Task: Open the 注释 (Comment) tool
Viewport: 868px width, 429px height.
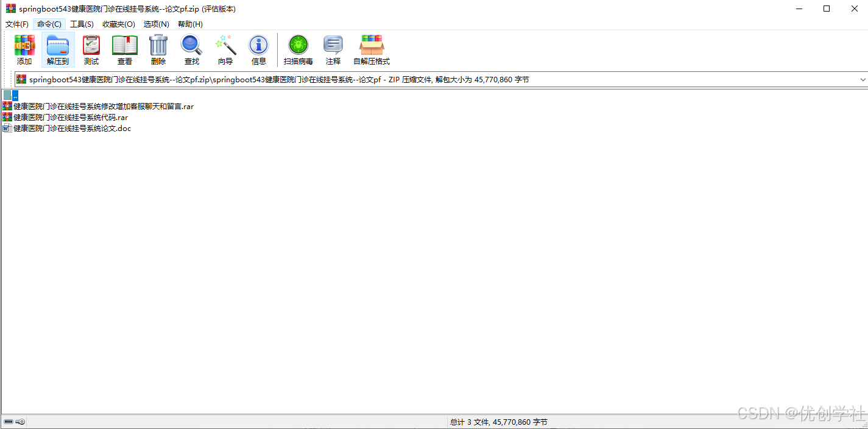Action: [x=333, y=49]
